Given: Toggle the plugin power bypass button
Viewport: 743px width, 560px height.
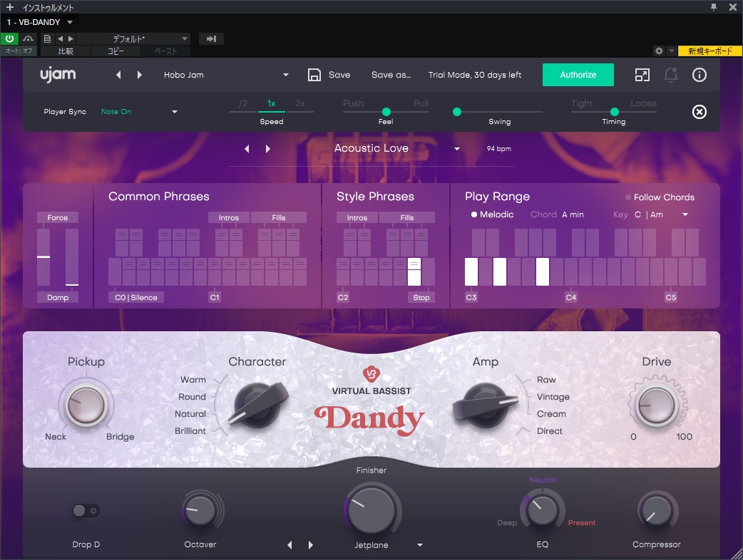Looking at the screenshot, I should point(9,38).
